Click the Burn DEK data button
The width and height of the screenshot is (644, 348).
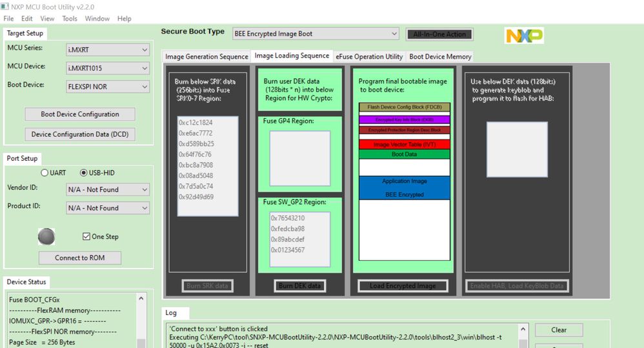(299, 286)
